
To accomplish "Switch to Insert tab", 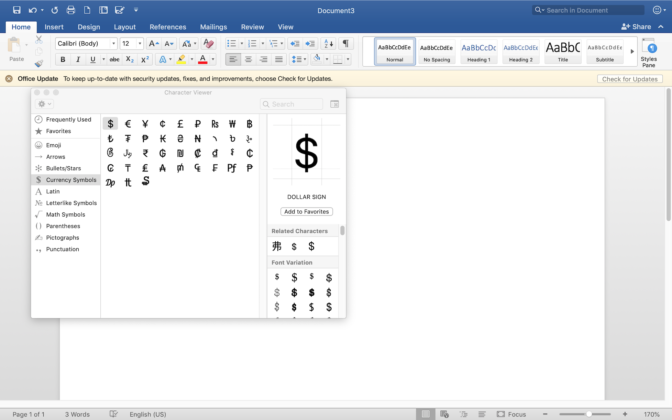I will click(x=54, y=27).
